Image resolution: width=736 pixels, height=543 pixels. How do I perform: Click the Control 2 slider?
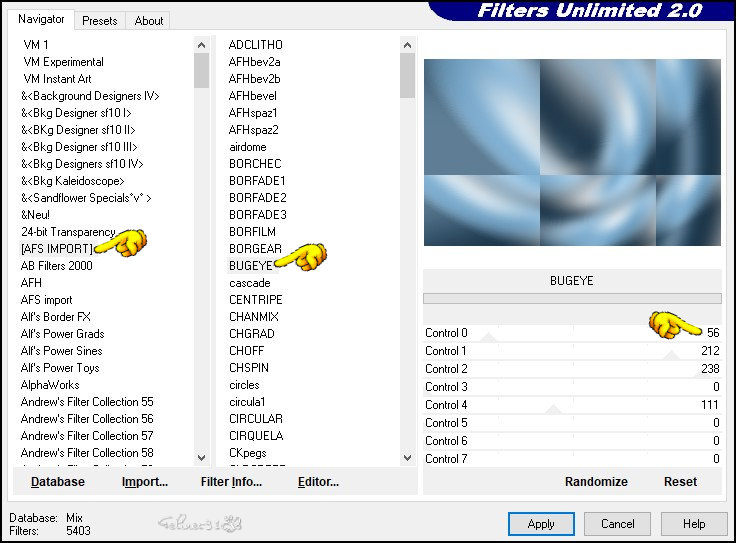572,369
